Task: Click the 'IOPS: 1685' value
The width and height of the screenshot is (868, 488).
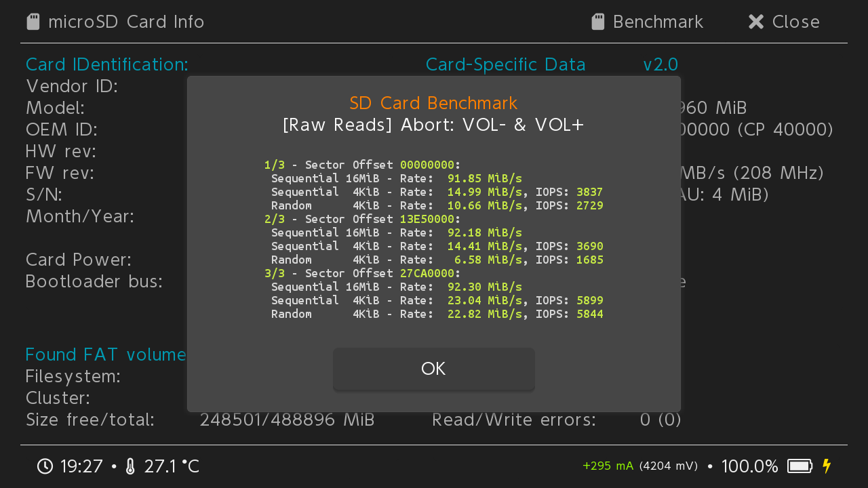Action: [x=570, y=260]
